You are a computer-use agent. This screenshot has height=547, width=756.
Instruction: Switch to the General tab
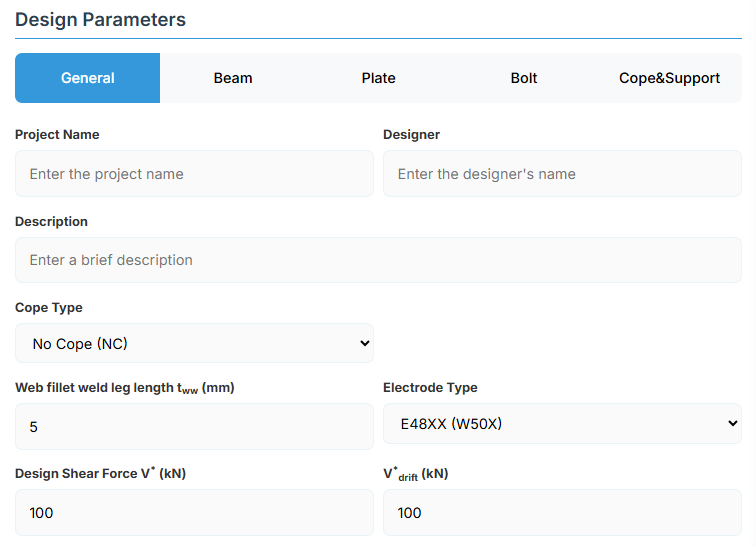click(88, 78)
